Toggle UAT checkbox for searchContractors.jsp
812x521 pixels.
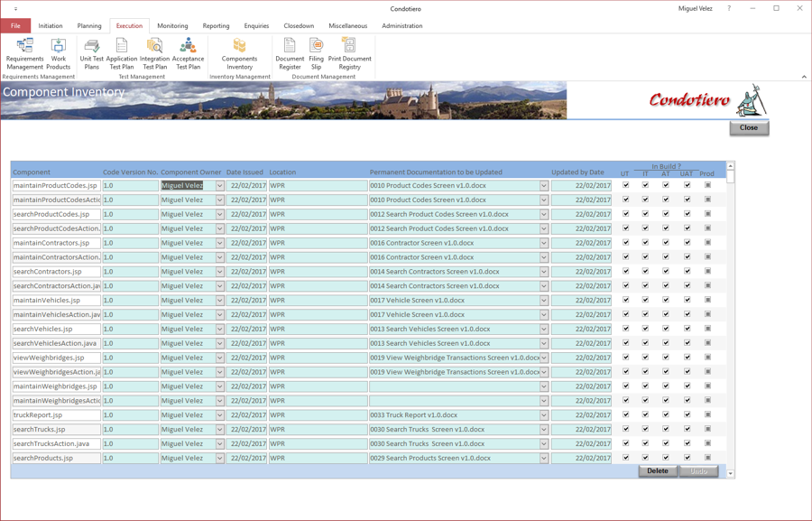pos(687,271)
